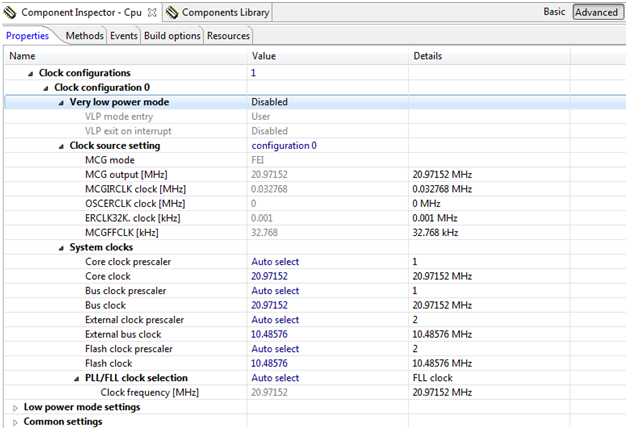This screenshot has height=430, width=628.
Task: Open the Core clock prescaler Auto select value
Action: point(275,262)
